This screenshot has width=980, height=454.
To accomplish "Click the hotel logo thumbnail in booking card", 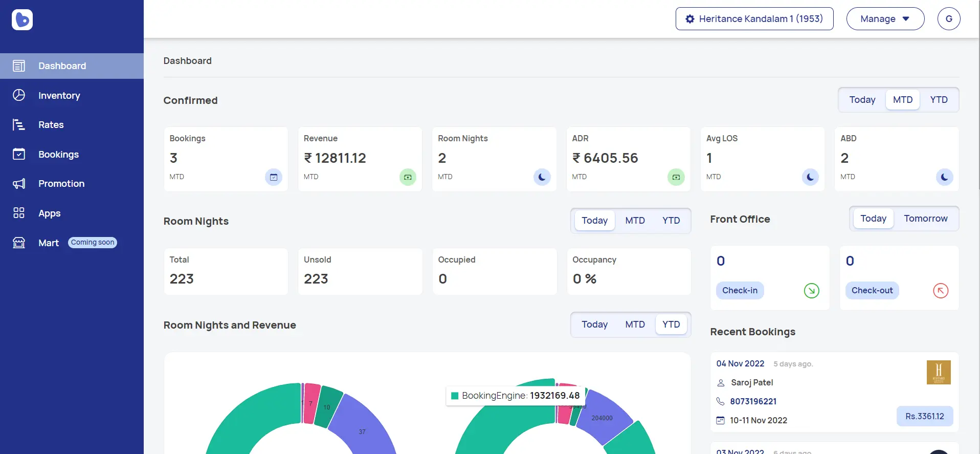I will pos(939,372).
